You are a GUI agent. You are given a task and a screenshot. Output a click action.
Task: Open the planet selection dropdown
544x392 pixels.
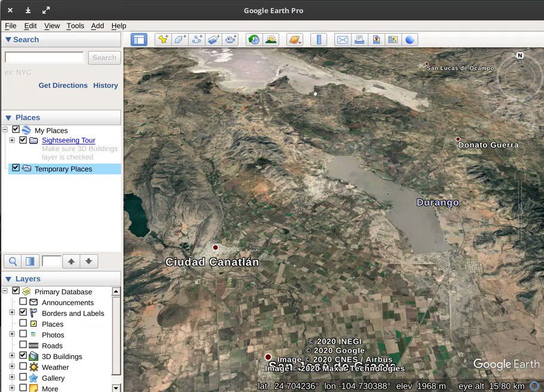[x=295, y=40]
